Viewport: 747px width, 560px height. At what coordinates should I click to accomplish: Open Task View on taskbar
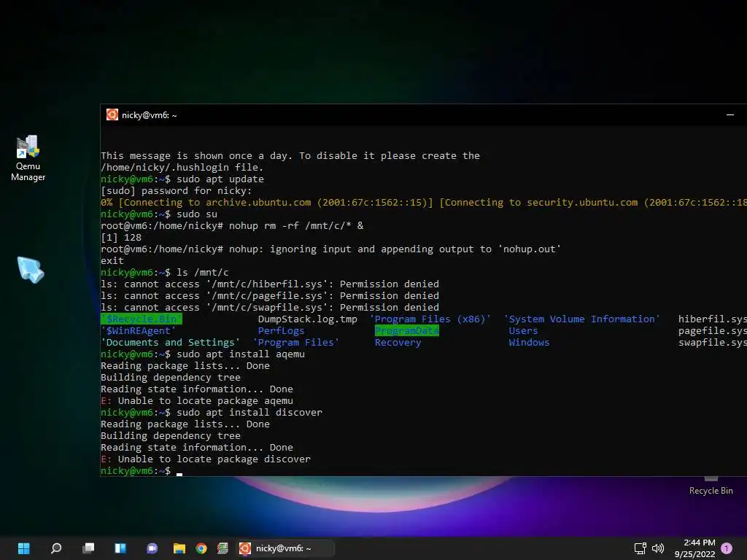[x=88, y=548]
